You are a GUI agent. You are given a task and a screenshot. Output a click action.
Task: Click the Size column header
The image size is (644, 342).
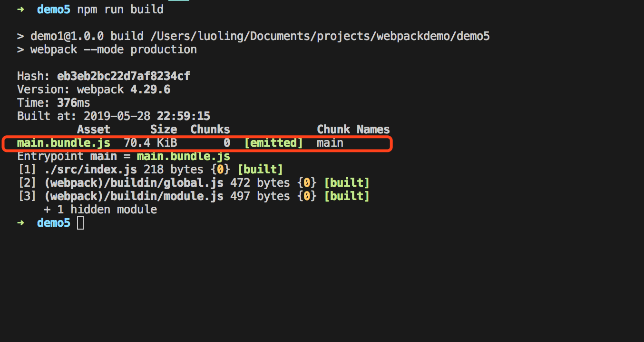coord(164,130)
